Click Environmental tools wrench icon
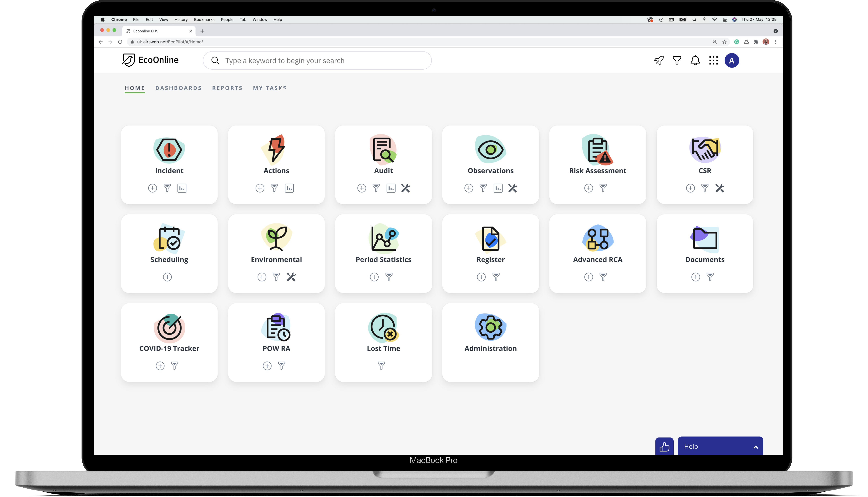 pyautogui.click(x=291, y=277)
